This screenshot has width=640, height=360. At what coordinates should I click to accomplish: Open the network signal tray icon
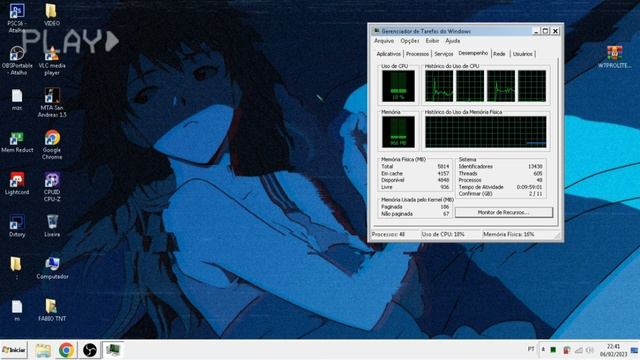coord(578,350)
